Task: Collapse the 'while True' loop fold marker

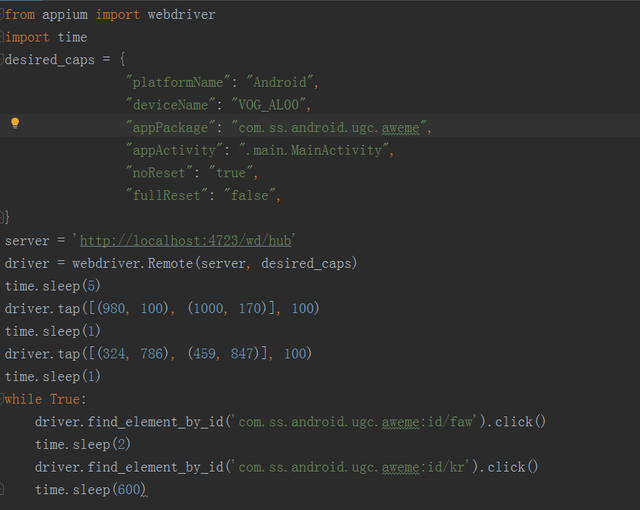Action: tap(2, 399)
